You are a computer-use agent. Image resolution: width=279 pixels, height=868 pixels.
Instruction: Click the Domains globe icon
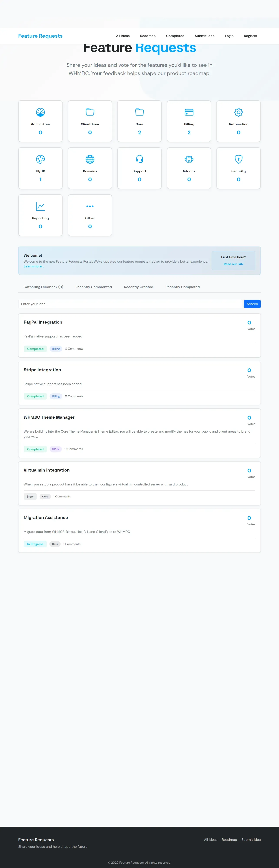tap(90, 159)
